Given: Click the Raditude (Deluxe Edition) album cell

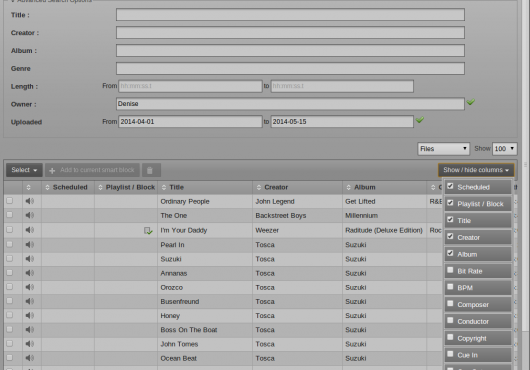Looking at the screenshot, I should [x=384, y=230].
